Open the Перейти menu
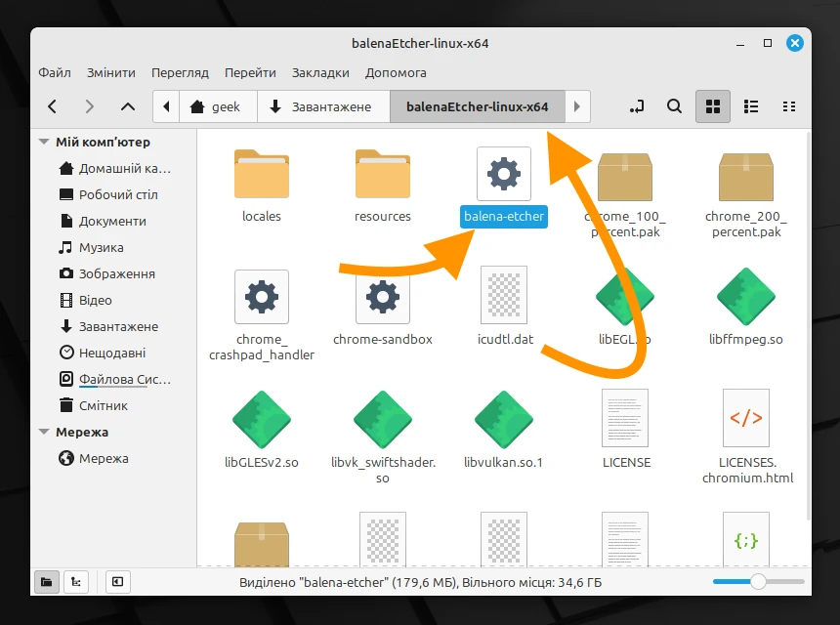 tap(250, 72)
